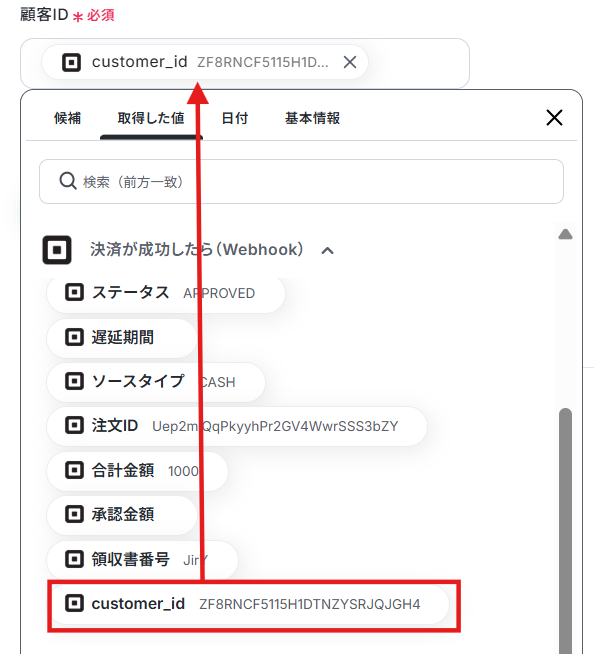Click the Square icon next to ステータス

pyautogui.click(x=74, y=292)
